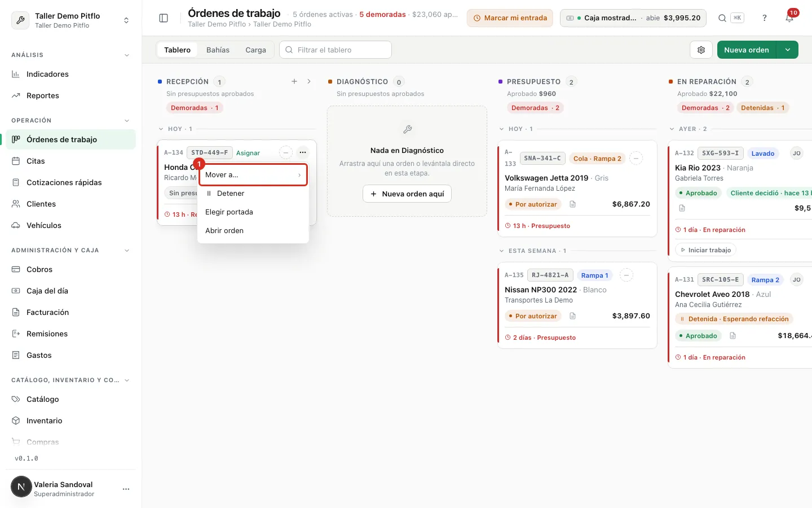Viewport: 812px width, 508px height.
Task: Select Detener in the context menu
Action: [x=253, y=194]
